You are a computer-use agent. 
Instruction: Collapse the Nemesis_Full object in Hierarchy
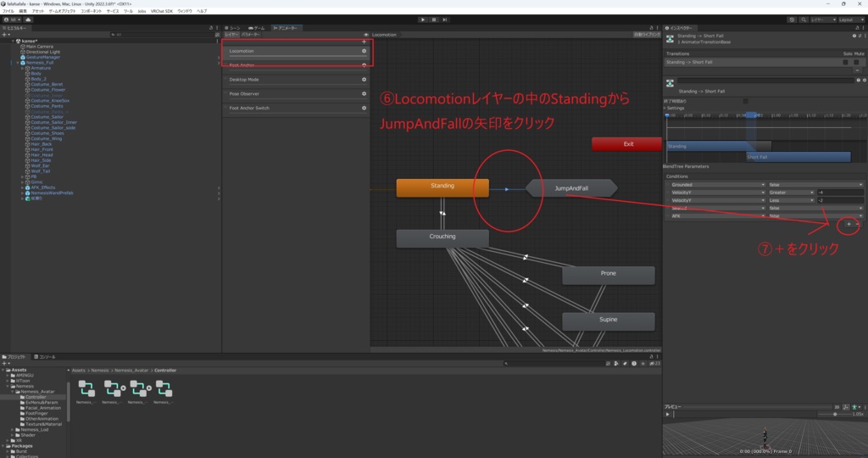point(18,63)
